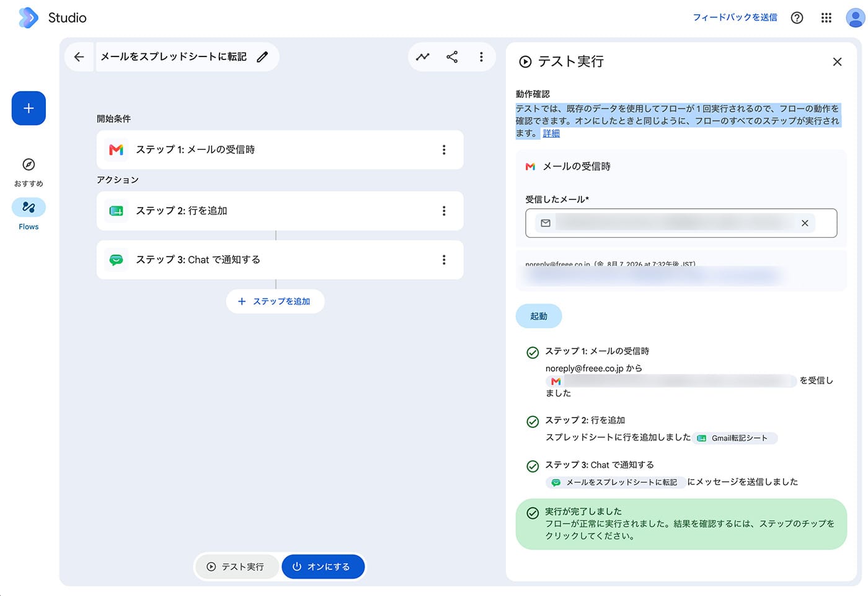Click the share icon in toolbar
868x596 pixels.
point(452,57)
